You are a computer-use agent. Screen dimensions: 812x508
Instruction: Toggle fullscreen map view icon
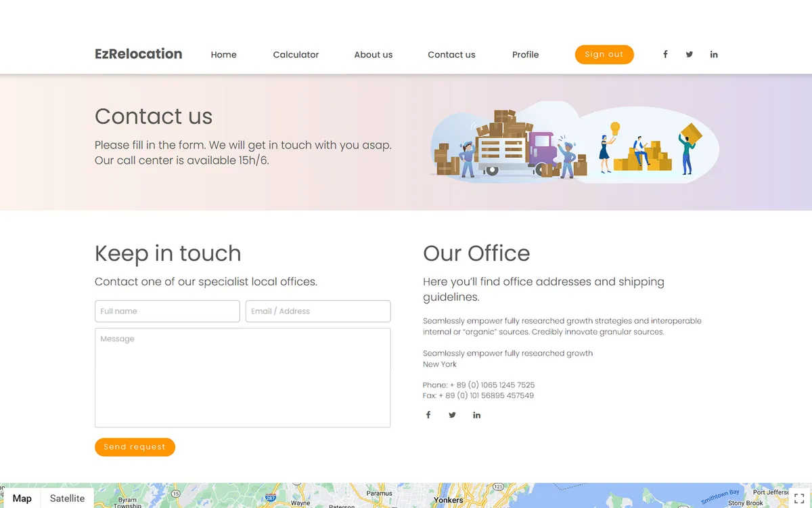799,499
